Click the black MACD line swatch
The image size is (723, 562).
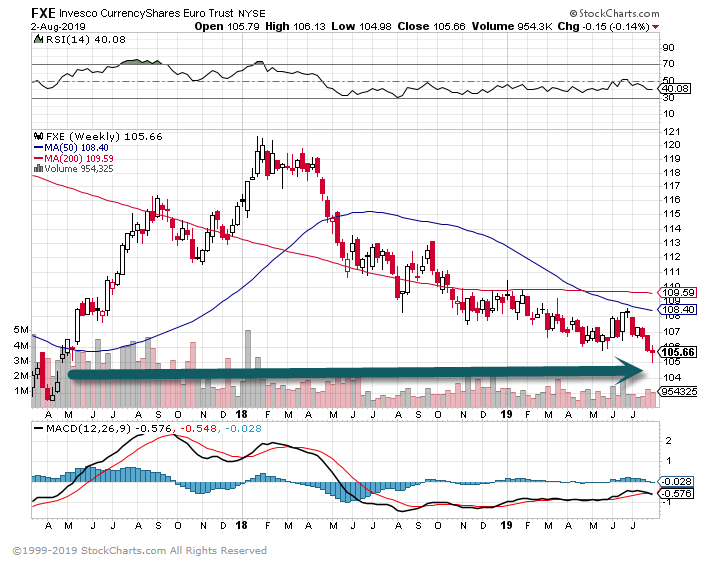click(x=39, y=429)
